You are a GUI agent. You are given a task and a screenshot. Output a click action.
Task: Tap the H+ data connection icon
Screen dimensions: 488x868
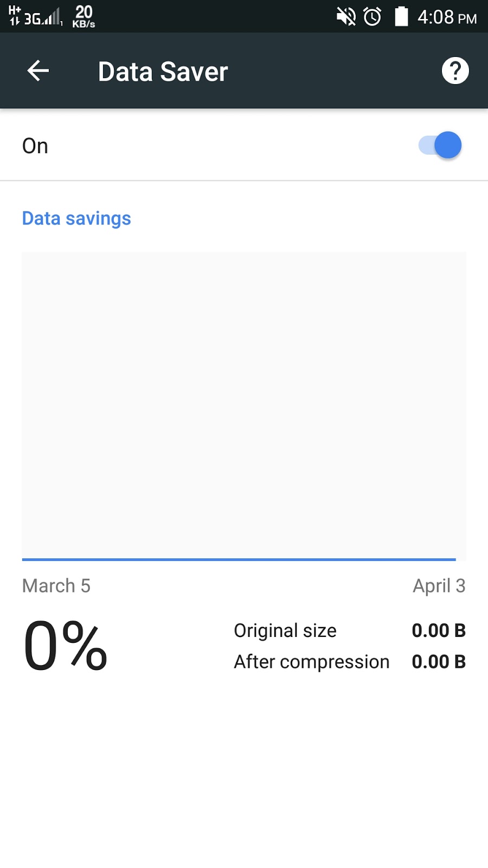[15, 16]
